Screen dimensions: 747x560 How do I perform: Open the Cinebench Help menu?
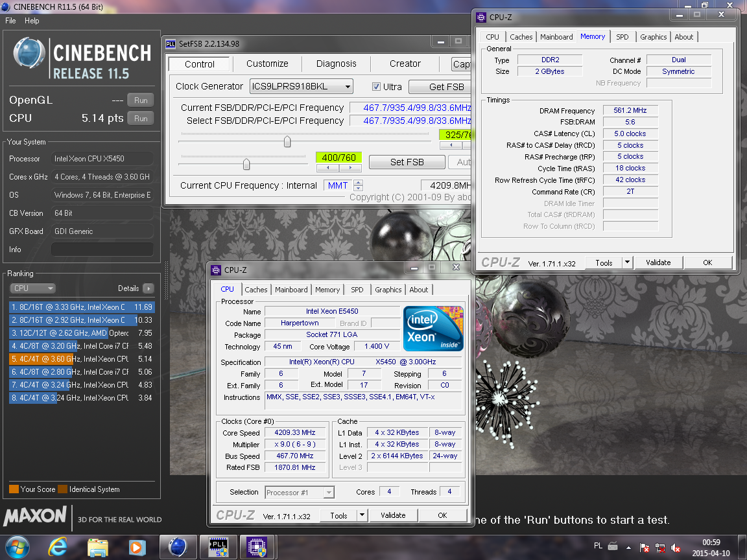click(x=32, y=21)
